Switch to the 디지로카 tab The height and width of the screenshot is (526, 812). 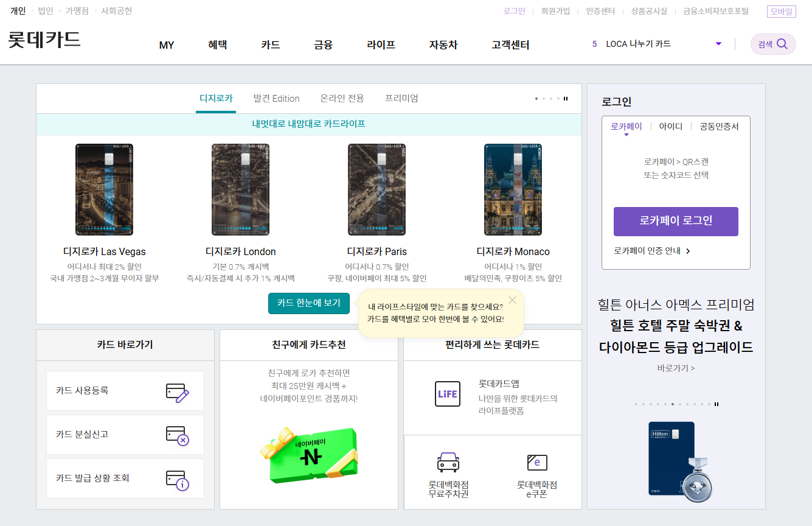[216, 99]
